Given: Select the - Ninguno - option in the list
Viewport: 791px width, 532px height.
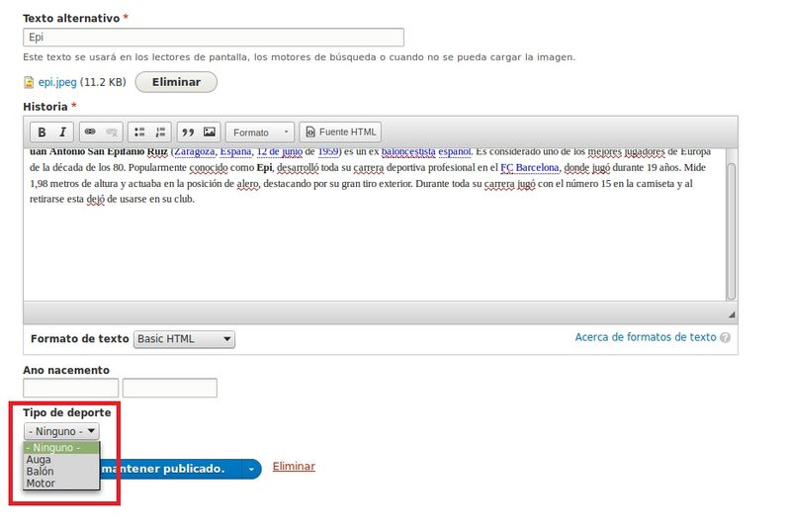Looking at the screenshot, I should [61, 448].
